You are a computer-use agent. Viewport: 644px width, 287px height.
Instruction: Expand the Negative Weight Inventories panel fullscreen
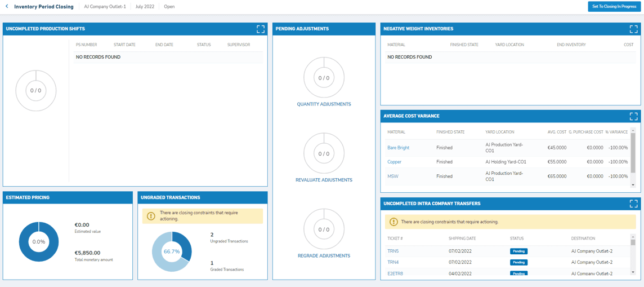coord(633,29)
